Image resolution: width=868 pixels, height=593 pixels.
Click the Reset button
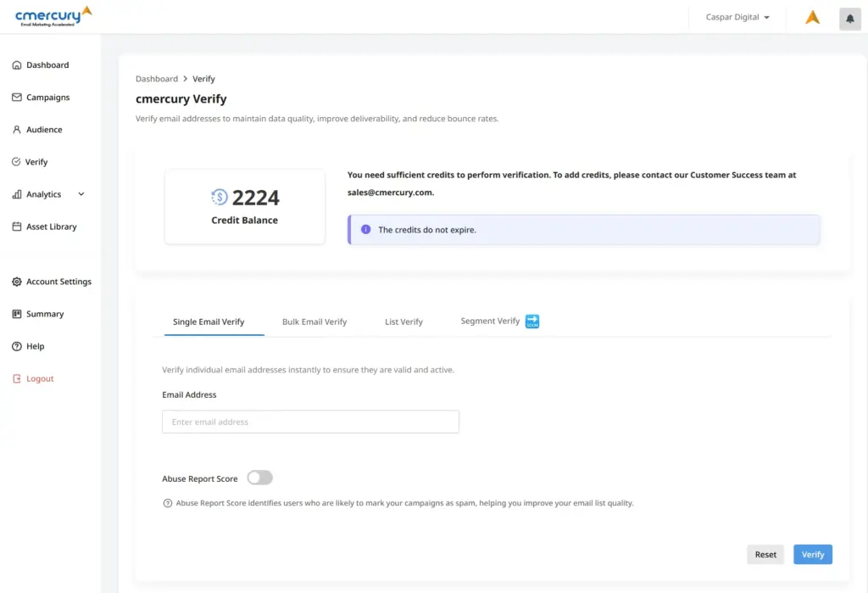(x=765, y=554)
